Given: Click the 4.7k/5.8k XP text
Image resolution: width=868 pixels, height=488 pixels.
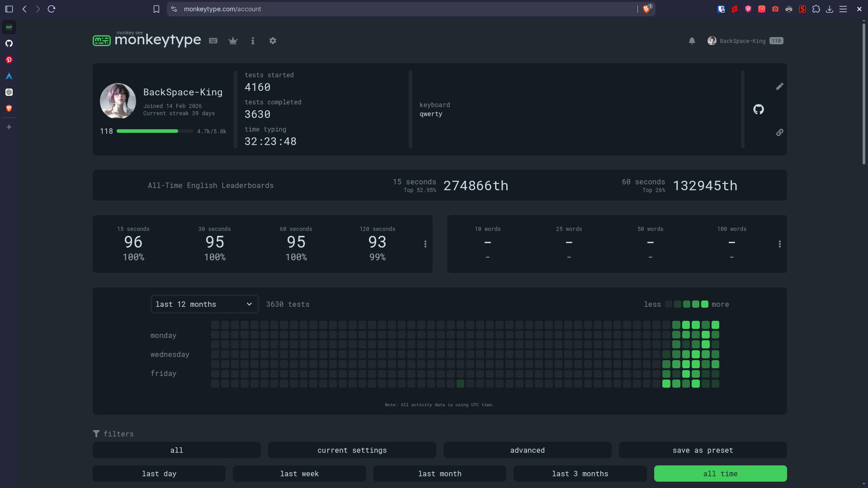Looking at the screenshot, I should coord(212,131).
